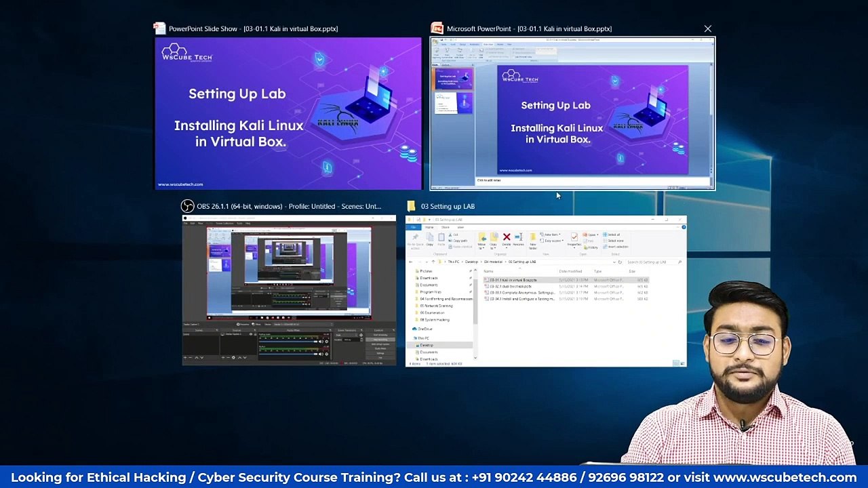Click the Microsoft PowerPoint app icon

tap(437, 28)
